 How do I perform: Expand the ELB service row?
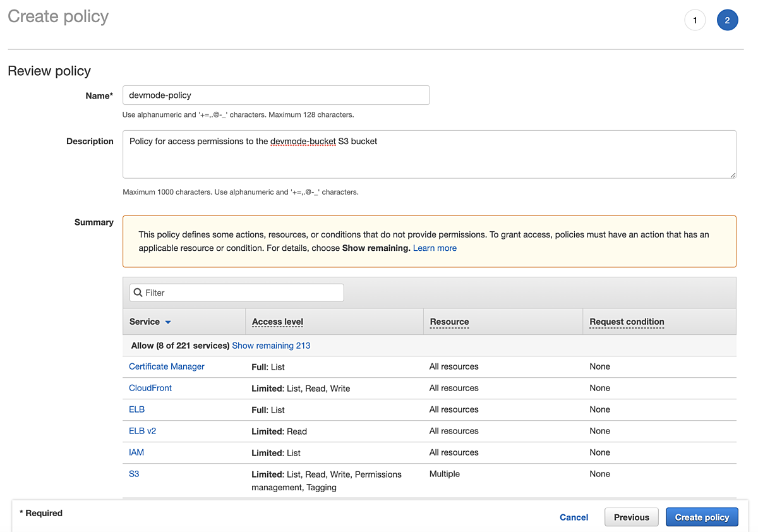click(x=136, y=409)
